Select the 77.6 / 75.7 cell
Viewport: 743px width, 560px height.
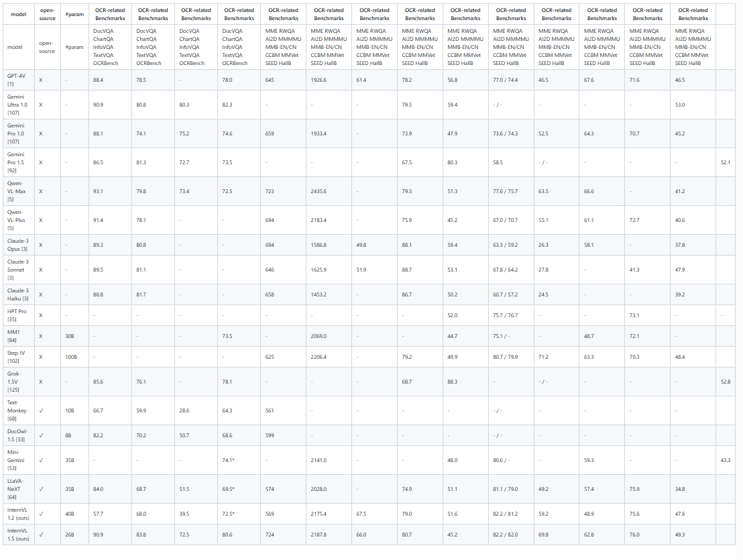[511, 191]
